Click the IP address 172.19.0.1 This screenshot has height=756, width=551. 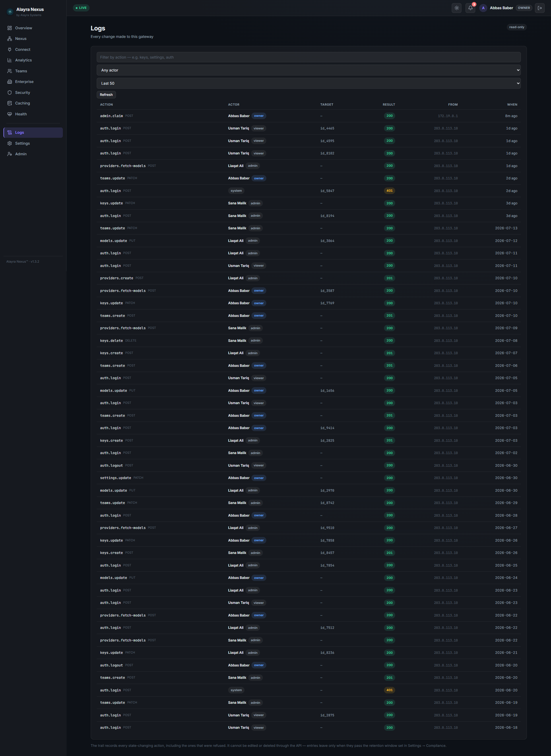tap(448, 116)
